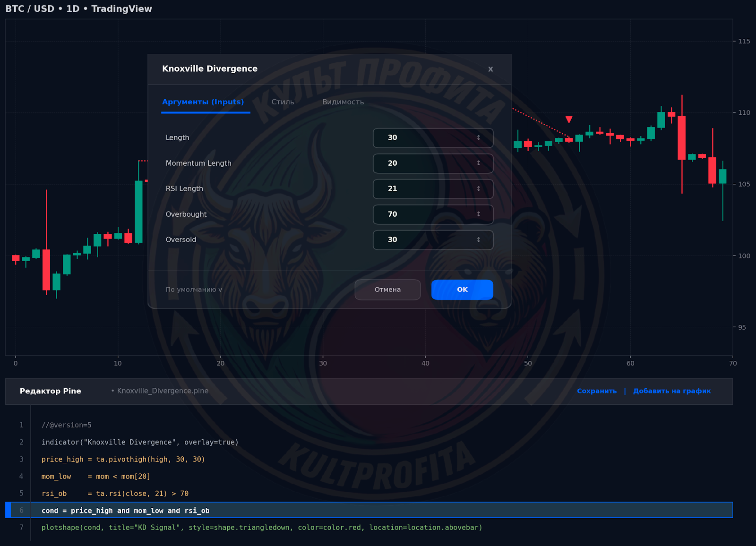The height and width of the screenshot is (546, 756).
Task: Click the red KD Signal triangle marker
Action: (x=569, y=119)
